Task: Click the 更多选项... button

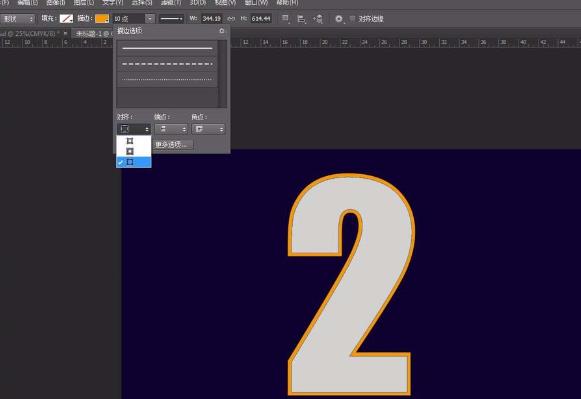Action: [173, 144]
